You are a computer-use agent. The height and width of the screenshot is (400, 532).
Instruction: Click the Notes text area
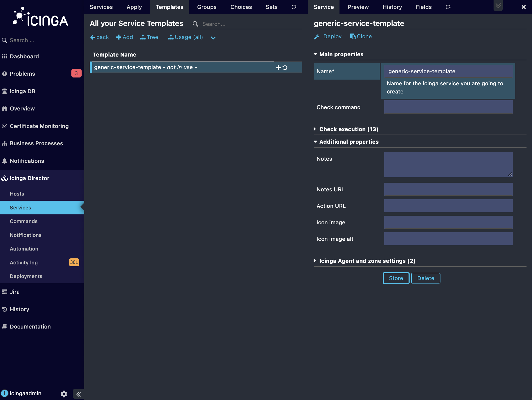click(448, 165)
